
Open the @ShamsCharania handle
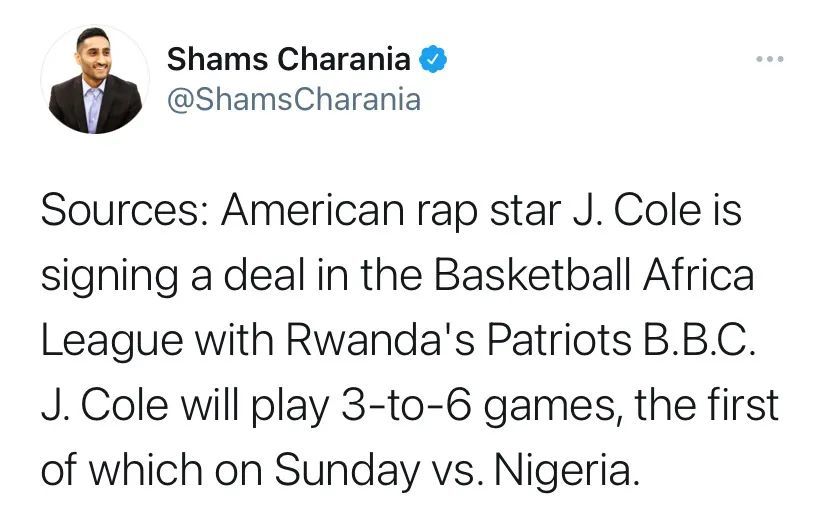coord(294,100)
